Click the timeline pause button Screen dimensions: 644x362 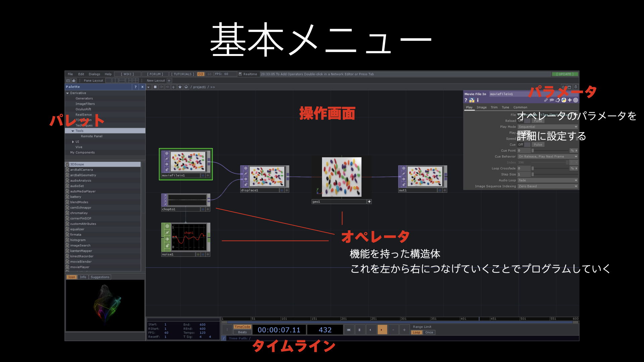(x=359, y=330)
